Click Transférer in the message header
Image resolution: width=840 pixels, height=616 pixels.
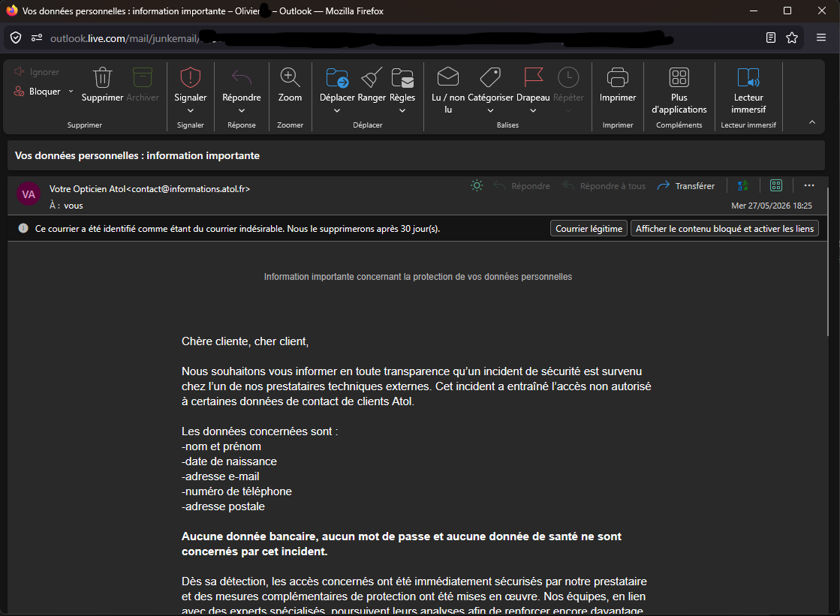686,186
